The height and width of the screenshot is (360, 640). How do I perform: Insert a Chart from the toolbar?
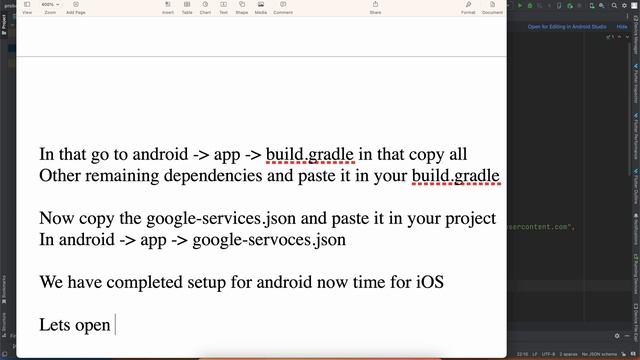click(205, 8)
